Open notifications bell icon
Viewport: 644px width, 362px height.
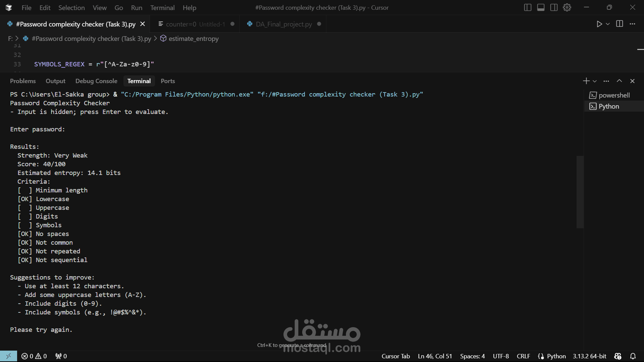pyautogui.click(x=633, y=356)
